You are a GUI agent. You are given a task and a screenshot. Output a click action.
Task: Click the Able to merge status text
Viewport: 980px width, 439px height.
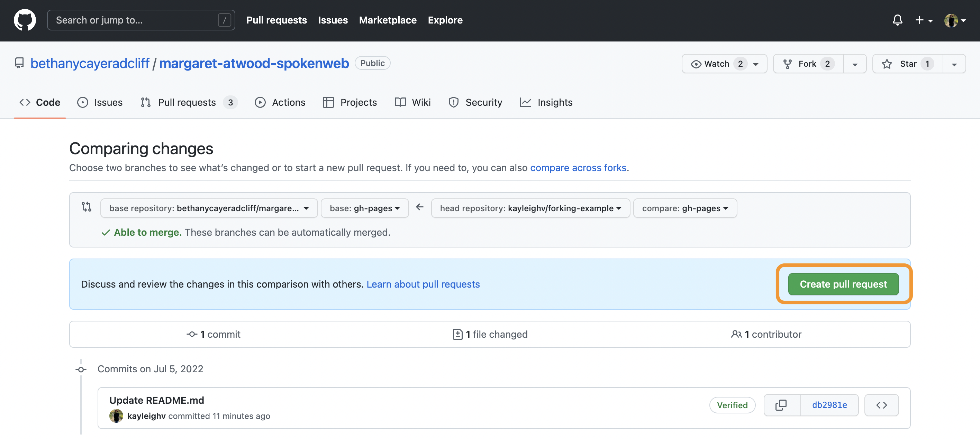point(148,232)
